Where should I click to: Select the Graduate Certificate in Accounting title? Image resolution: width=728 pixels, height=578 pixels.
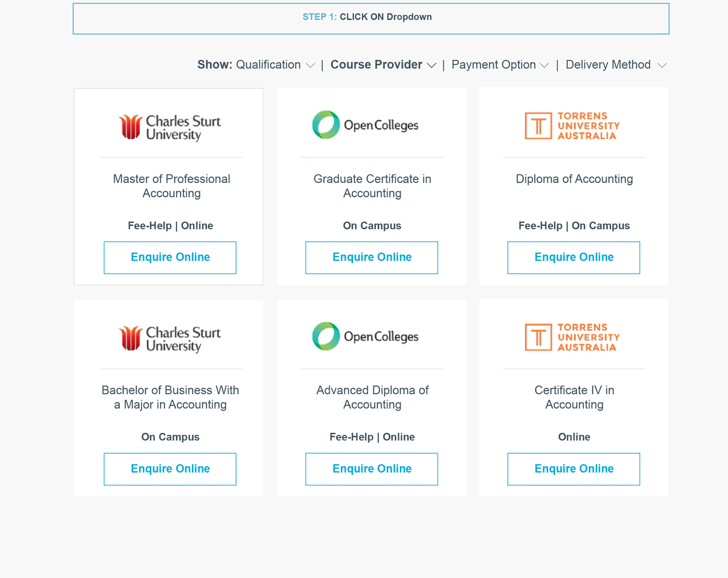click(372, 186)
